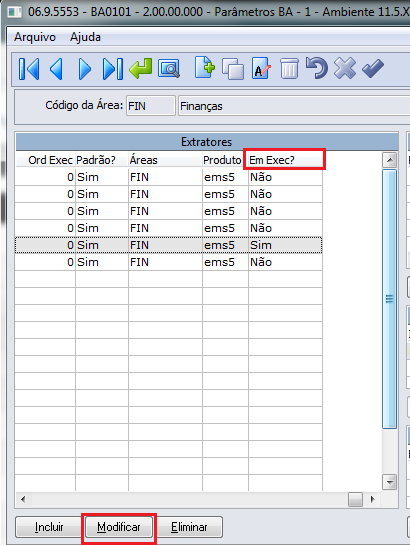Go to the last record
This screenshot has height=545, width=410.
click(113, 68)
